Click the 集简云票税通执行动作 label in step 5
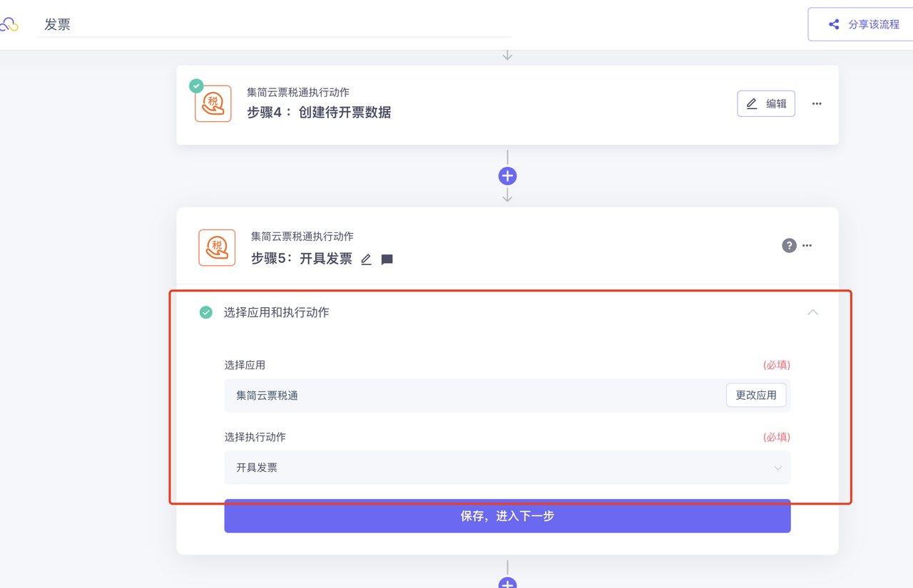Screen dimensions: 913x588 pyautogui.click(x=302, y=236)
